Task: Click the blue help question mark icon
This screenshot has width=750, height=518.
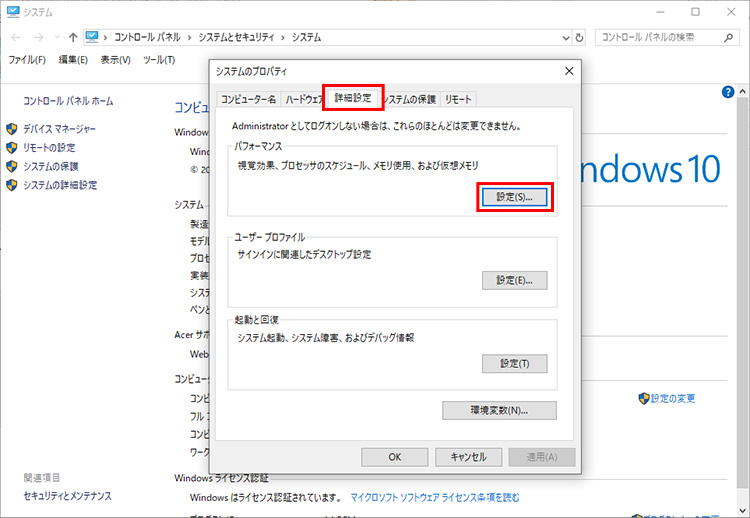Action: pyautogui.click(x=728, y=91)
